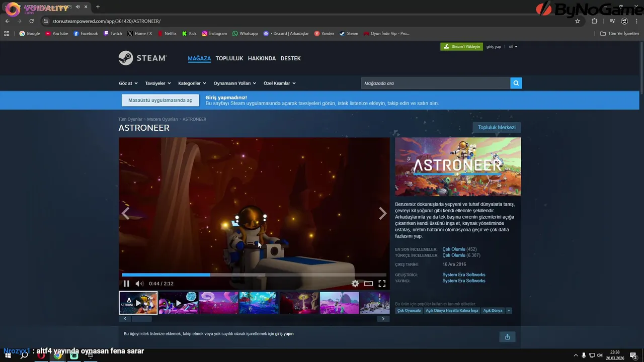This screenshot has height=362, width=644.
Task: Open the Chrome three-dot menu
Action: pos(636,21)
